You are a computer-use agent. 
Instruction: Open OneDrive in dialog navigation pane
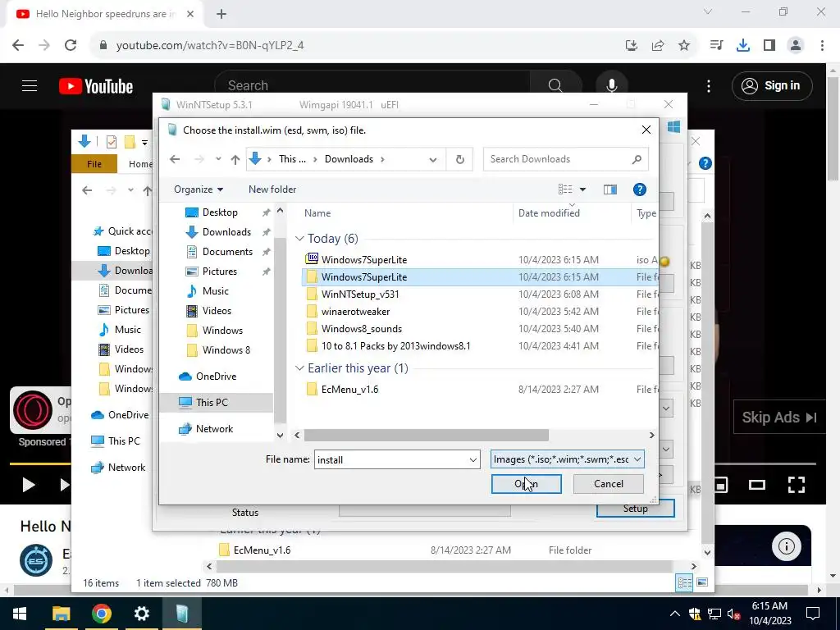click(216, 376)
